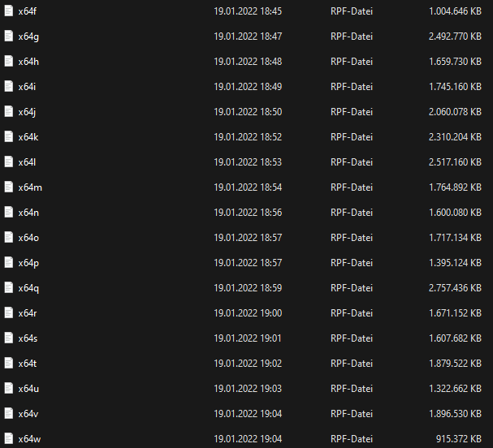Viewport: 493px width, 448px height.
Task: Click the file icon beside x64t
Action: point(9,364)
